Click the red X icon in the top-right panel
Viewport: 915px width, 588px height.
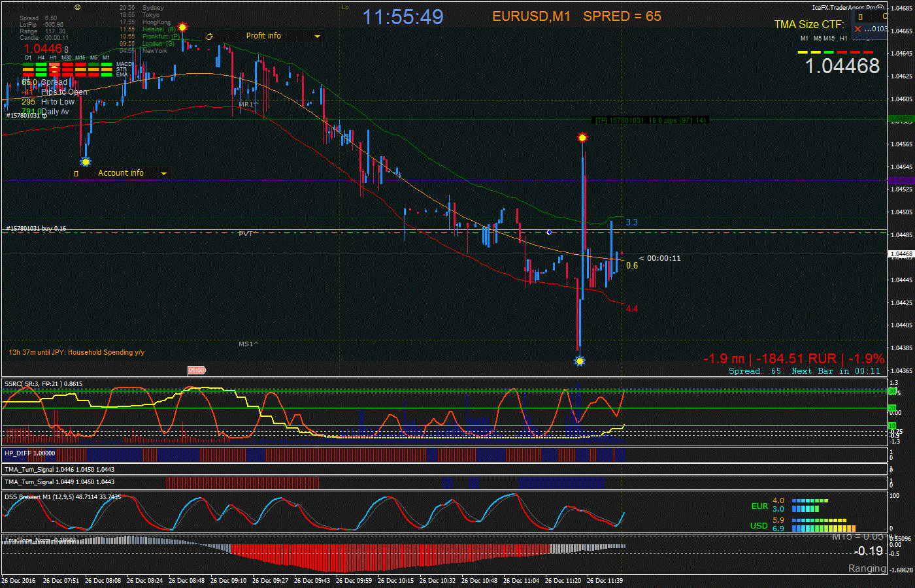[x=858, y=29]
